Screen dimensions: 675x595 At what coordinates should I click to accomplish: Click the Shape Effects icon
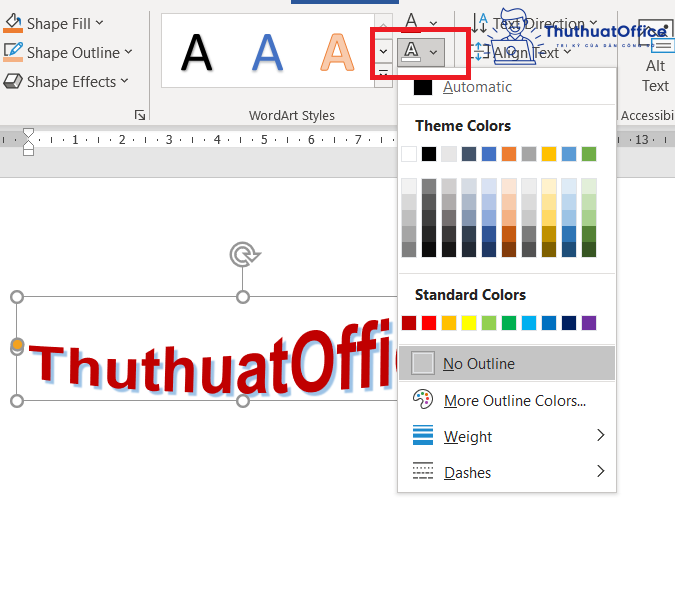pyautogui.click(x=12, y=81)
